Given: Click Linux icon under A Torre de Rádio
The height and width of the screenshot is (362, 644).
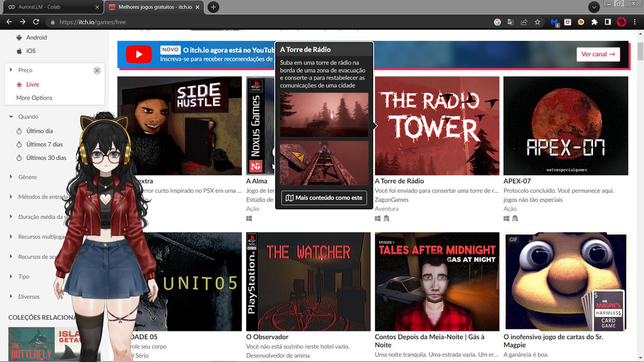Looking at the screenshot, I should tap(386, 219).
